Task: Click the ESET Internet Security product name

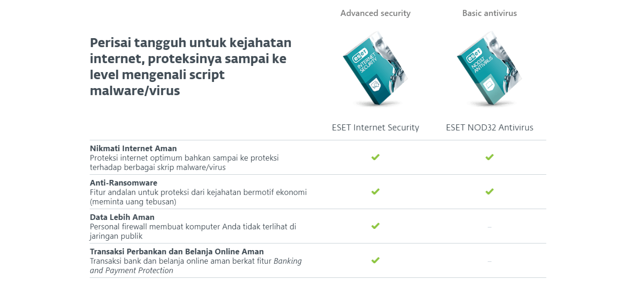Action: pyautogui.click(x=375, y=128)
